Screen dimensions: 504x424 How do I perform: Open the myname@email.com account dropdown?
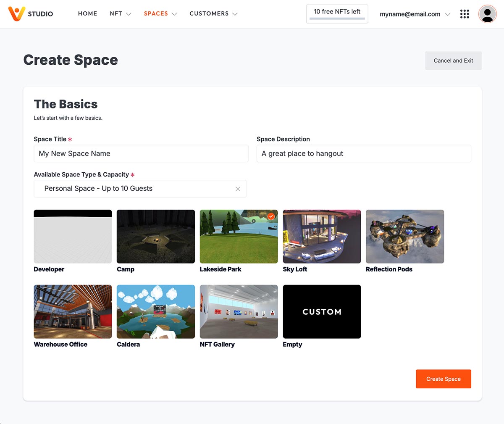click(x=415, y=14)
